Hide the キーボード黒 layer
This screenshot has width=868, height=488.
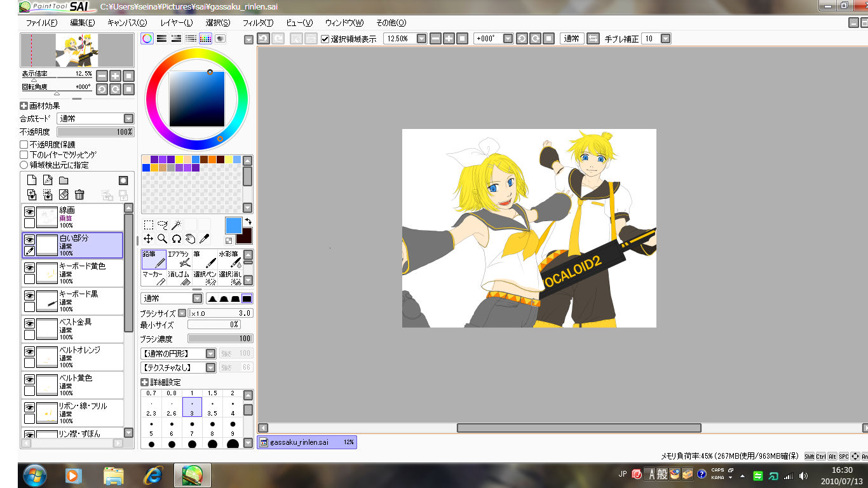tap(29, 295)
